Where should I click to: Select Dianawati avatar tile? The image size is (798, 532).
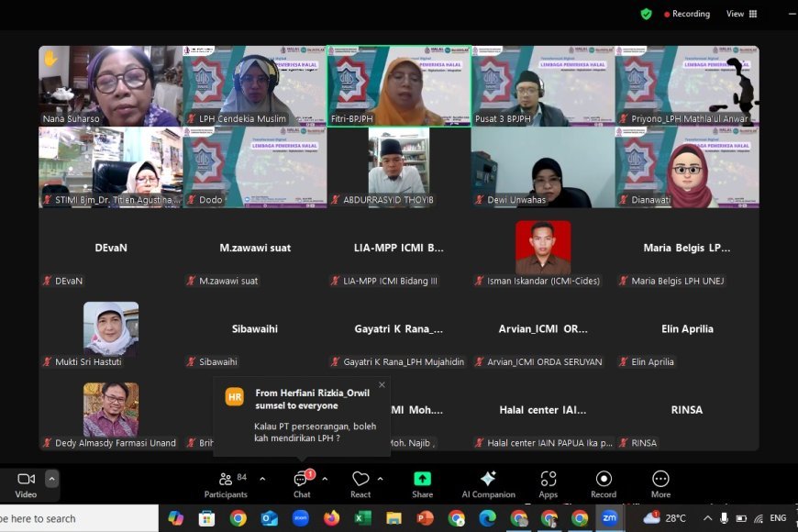coord(687,168)
